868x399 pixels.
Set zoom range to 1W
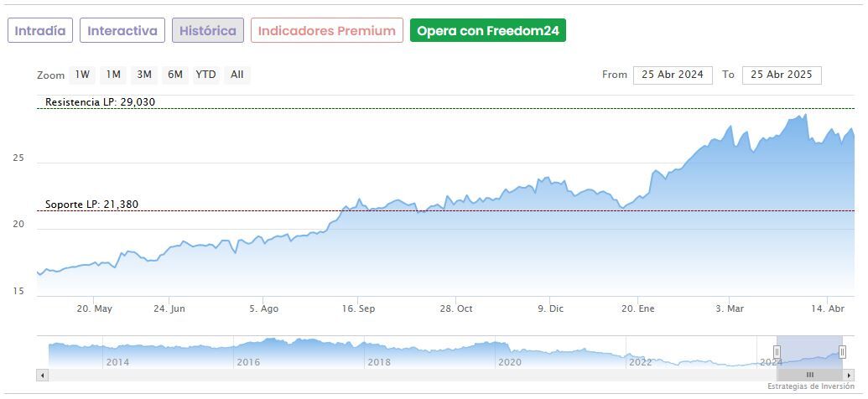(82, 75)
